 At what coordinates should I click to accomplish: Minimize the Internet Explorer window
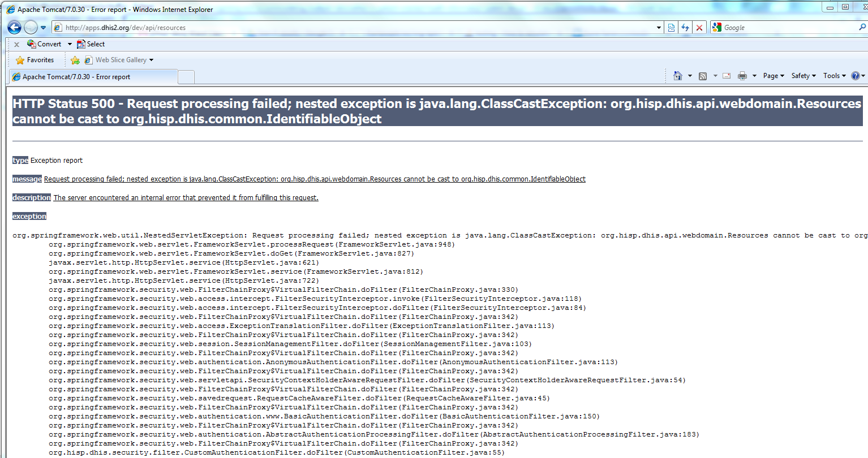pos(830,7)
